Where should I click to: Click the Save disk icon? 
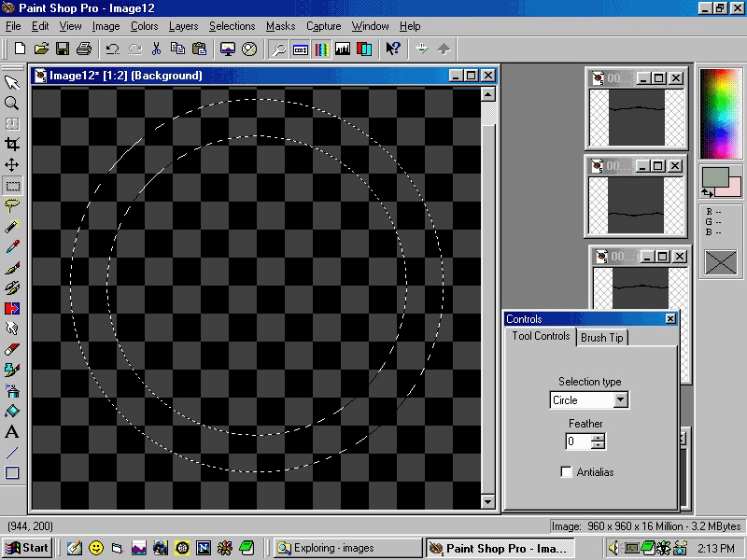point(63,49)
